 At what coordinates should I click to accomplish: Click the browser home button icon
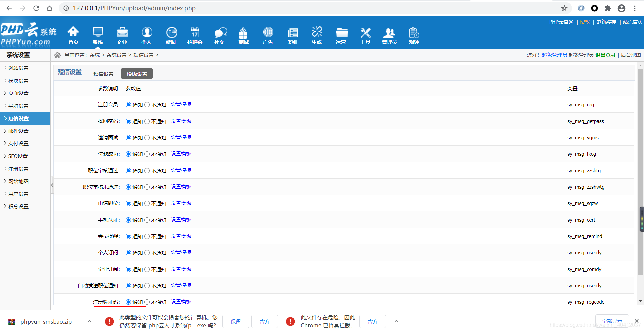50,8
